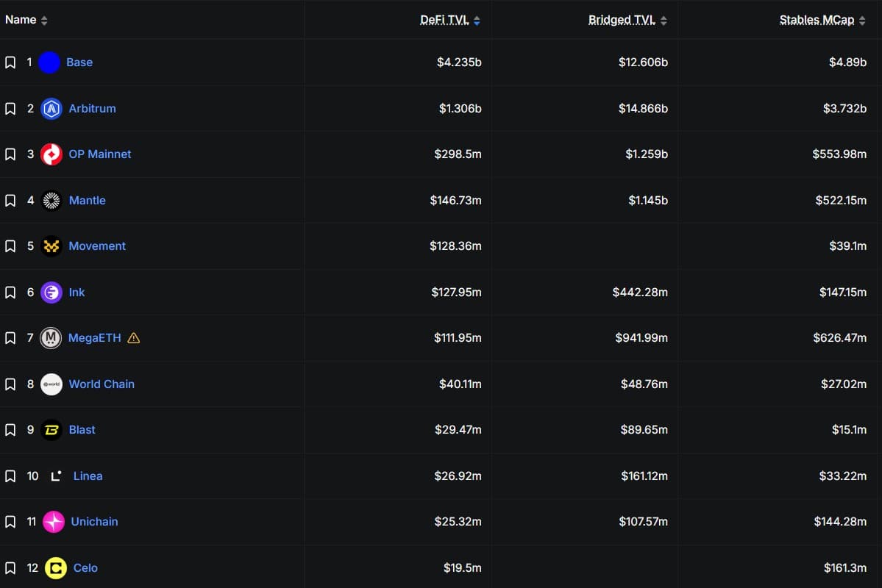882x588 pixels.
Task: Click the Movement logo icon
Action: [51, 246]
